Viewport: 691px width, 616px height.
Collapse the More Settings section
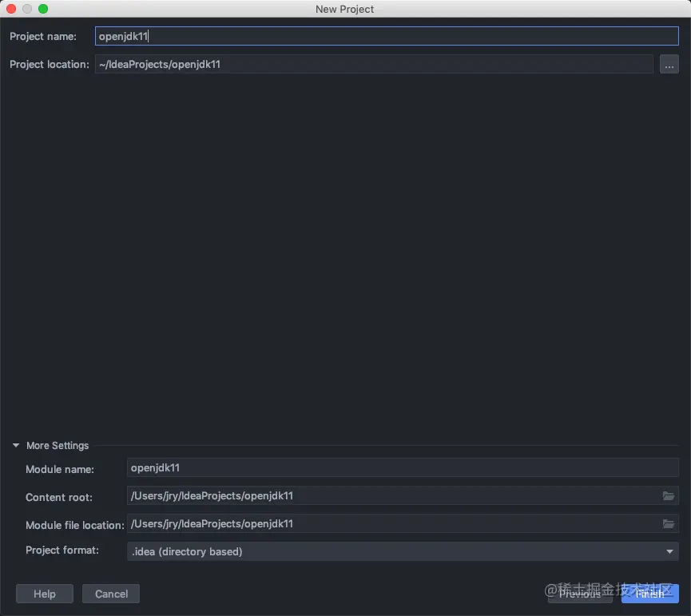click(x=16, y=446)
